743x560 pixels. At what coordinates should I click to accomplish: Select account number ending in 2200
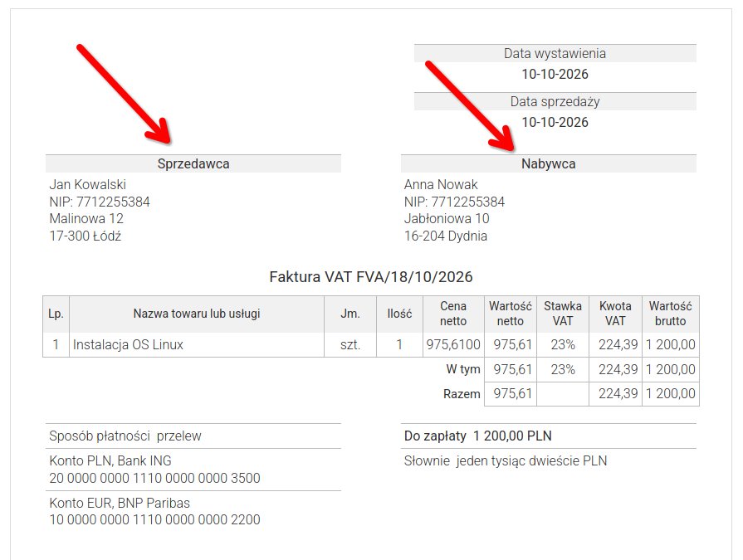coord(155,520)
